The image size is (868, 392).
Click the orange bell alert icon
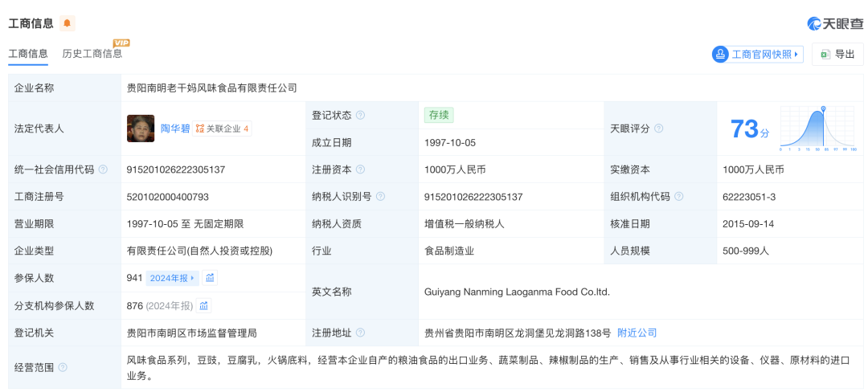click(67, 23)
